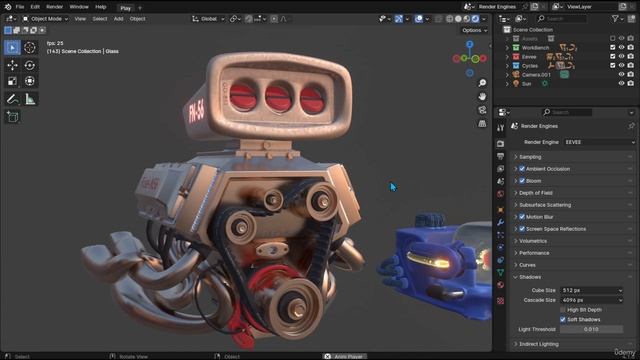Hide the Sun object in viewport
This screenshot has width=640, height=360.
point(621,83)
